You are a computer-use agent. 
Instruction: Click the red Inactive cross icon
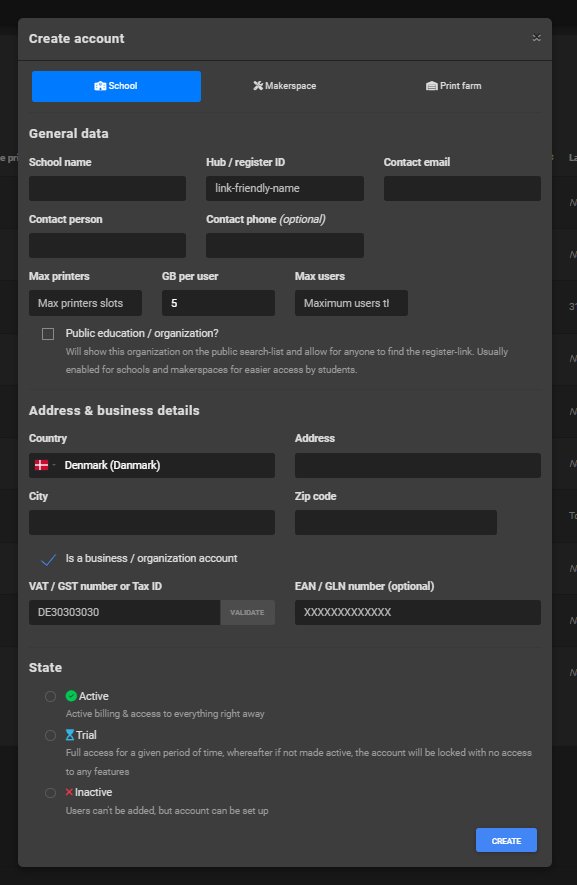click(x=69, y=792)
